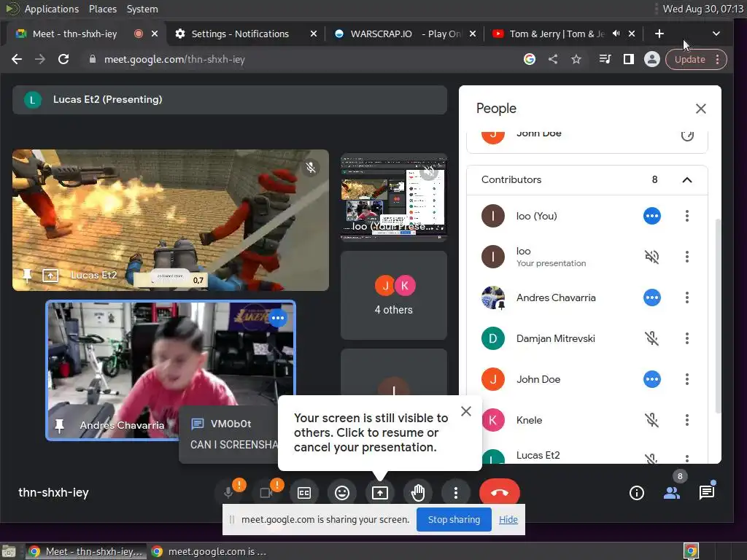The width and height of the screenshot is (747, 560).
Task: Click muted mic icon for Knele
Action: tap(651, 420)
